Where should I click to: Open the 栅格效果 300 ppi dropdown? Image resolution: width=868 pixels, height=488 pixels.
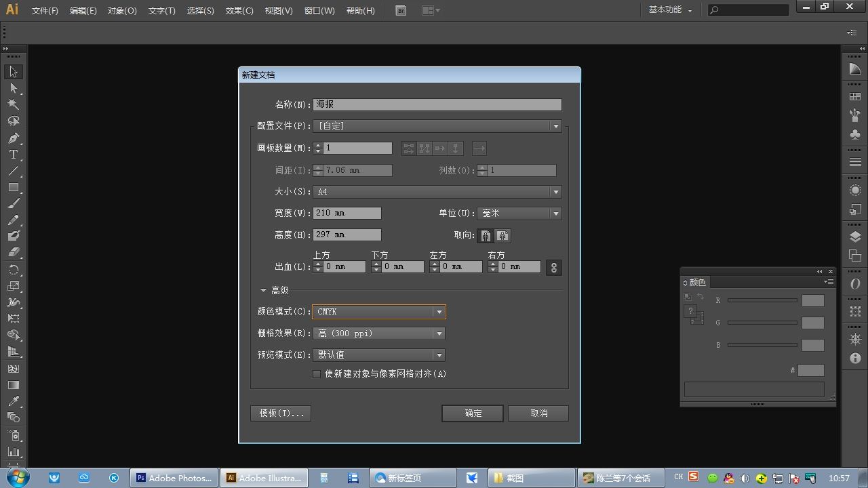379,333
